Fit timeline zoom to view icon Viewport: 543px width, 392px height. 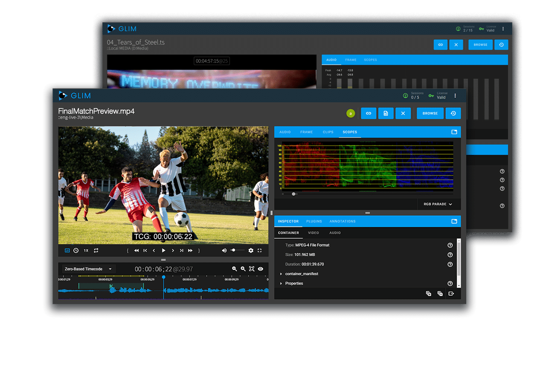[252, 269]
